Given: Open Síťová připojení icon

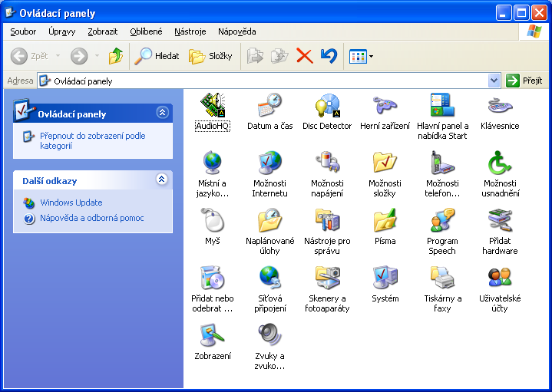Looking at the screenshot, I should pyautogui.click(x=269, y=277).
